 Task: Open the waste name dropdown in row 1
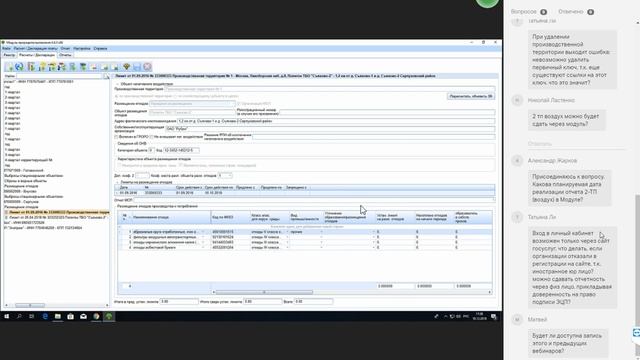202,232
